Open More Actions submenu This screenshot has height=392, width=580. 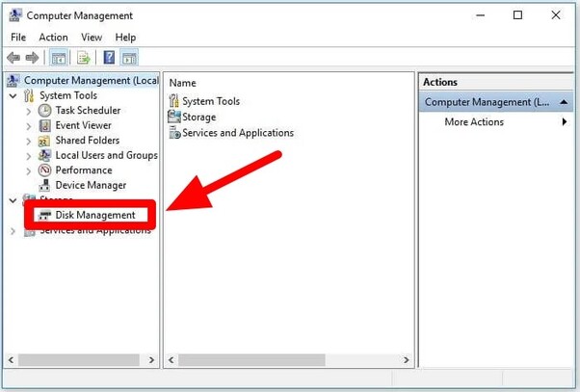click(495, 121)
